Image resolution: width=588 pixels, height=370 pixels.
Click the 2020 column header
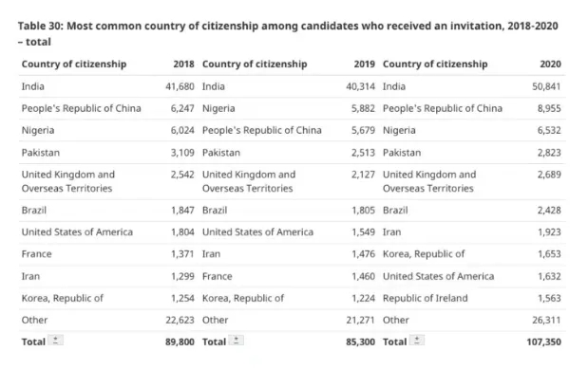coord(550,65)
